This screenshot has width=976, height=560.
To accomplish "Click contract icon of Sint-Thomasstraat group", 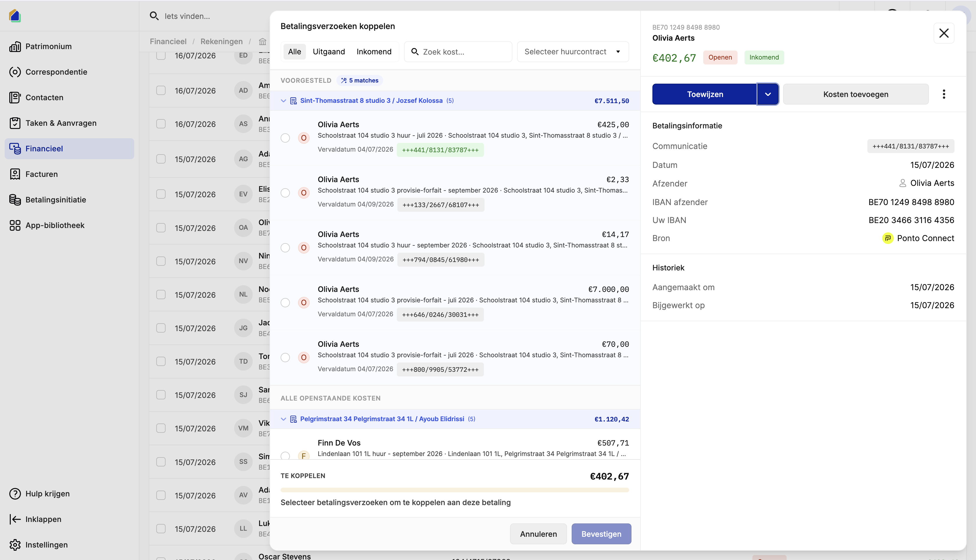I will (x=293, y=101).
